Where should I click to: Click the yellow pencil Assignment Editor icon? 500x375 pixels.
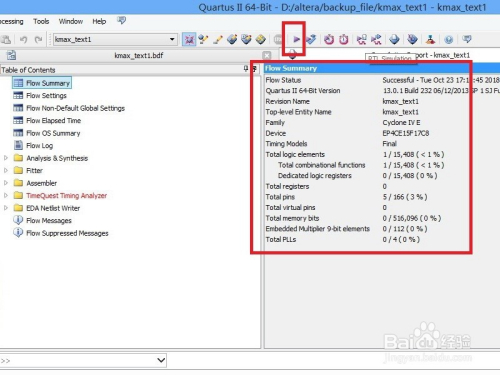pos(218,39)
